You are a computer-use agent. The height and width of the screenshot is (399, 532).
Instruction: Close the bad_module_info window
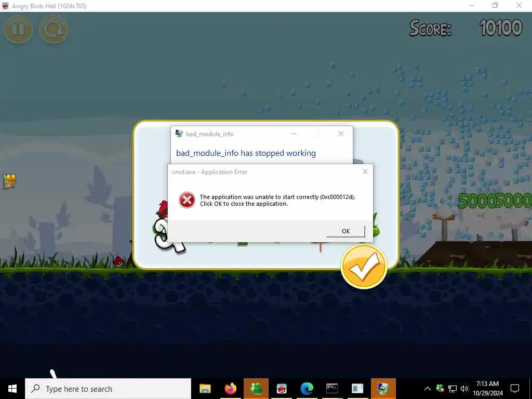pos(341,134)
